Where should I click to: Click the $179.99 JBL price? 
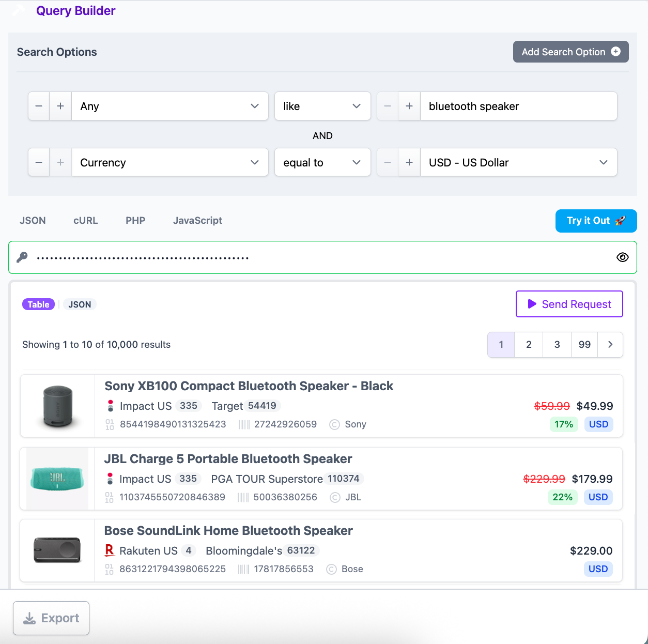click(592, 479)
